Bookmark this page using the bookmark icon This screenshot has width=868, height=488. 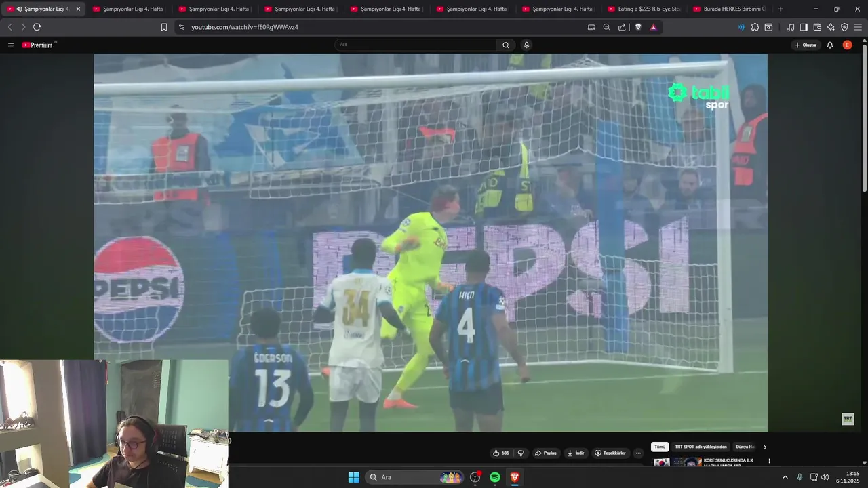pos(164,27)
